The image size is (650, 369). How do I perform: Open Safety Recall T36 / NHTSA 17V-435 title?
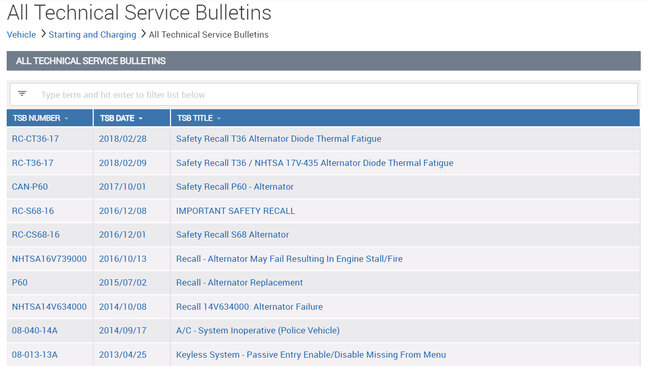pos(315,163)
